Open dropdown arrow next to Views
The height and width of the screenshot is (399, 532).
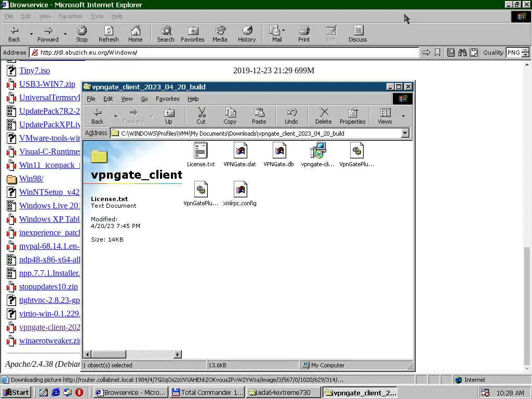point(403,116)
